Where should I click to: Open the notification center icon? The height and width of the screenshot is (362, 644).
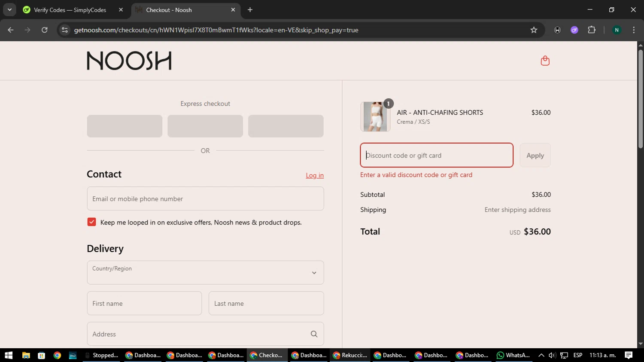point(629,355)
